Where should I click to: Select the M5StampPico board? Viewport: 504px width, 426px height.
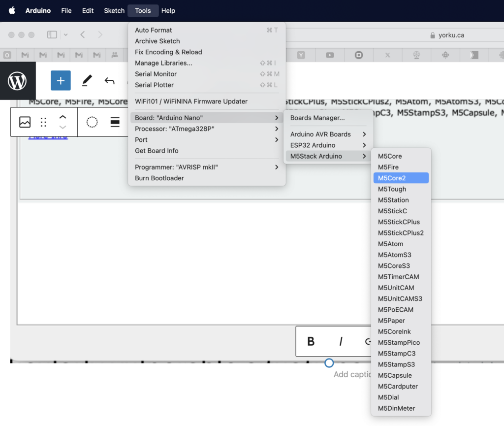(x=401, y=342)
